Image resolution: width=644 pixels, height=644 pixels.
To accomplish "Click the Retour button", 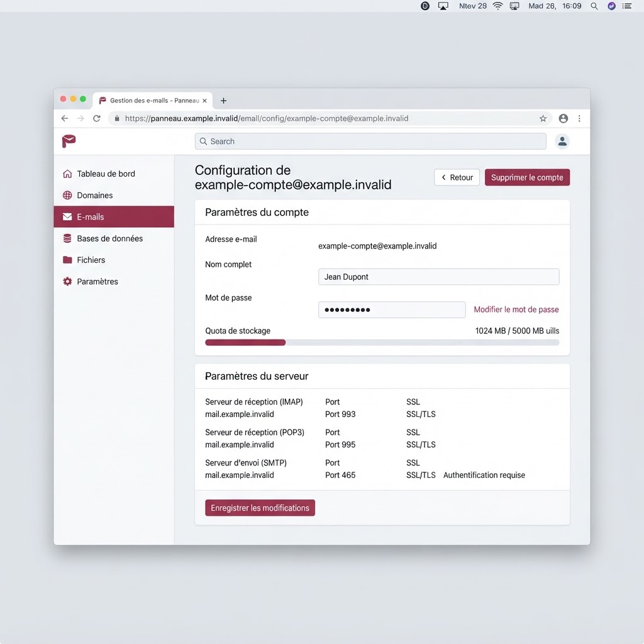I will 457,177.
